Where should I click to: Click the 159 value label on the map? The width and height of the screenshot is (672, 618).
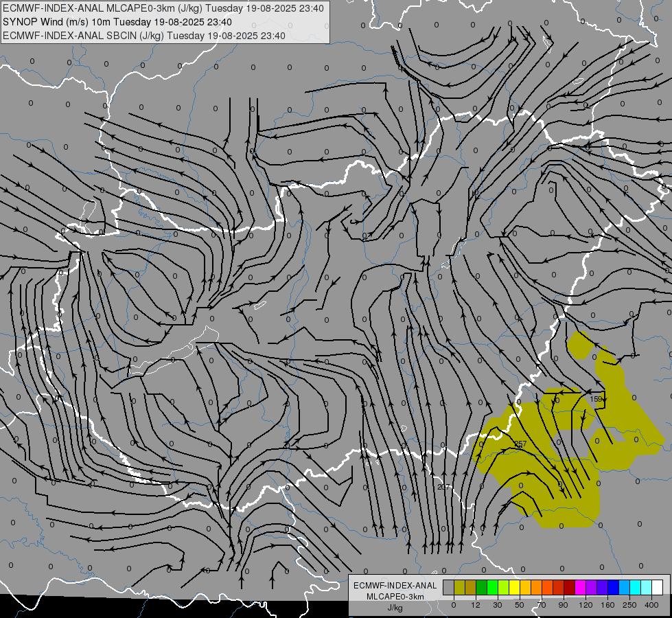596,399
